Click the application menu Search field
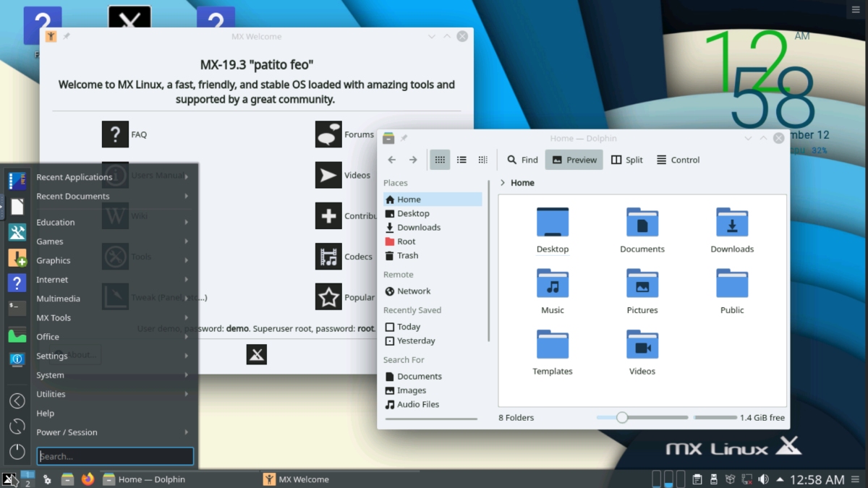Screen dimensions: 868x488 [116, 456]
